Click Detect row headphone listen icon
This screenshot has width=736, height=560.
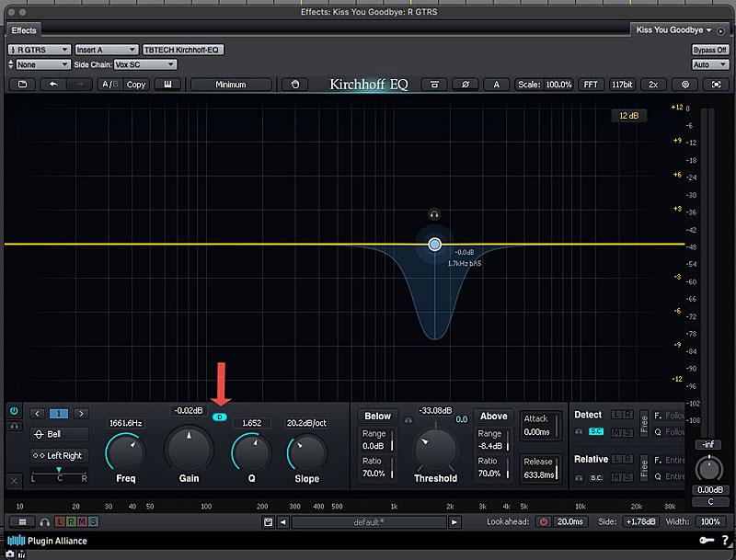579,431
